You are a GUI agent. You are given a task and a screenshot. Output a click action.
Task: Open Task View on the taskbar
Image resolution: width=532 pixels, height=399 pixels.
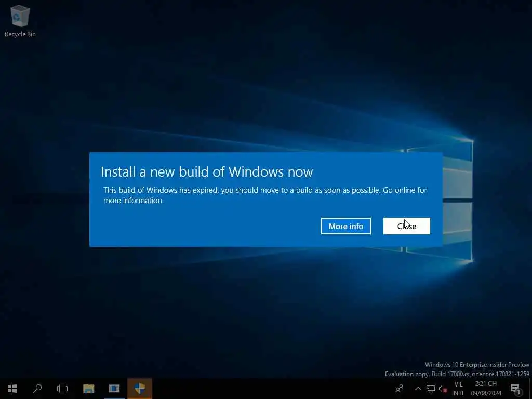coord(62,389)
